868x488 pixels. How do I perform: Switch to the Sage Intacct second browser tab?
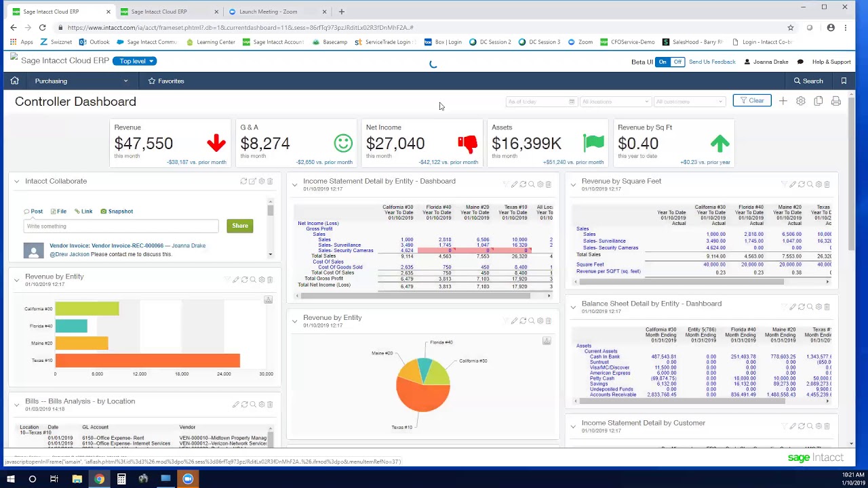tap(163, 12)
